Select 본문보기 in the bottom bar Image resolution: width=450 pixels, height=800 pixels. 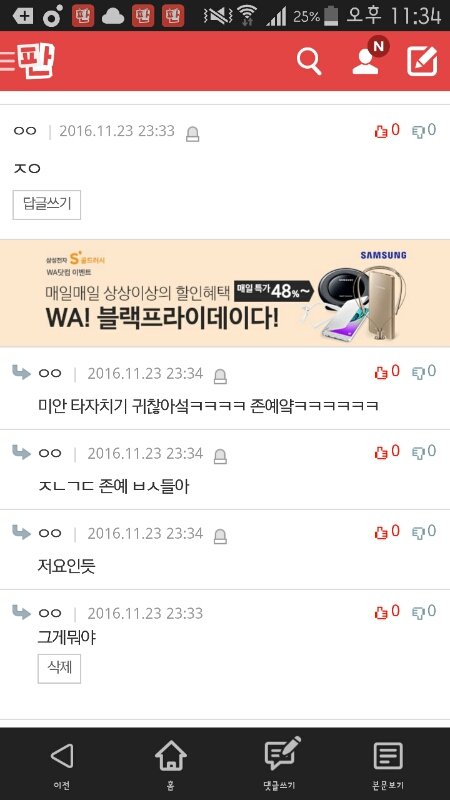click(x=388, y=763)
